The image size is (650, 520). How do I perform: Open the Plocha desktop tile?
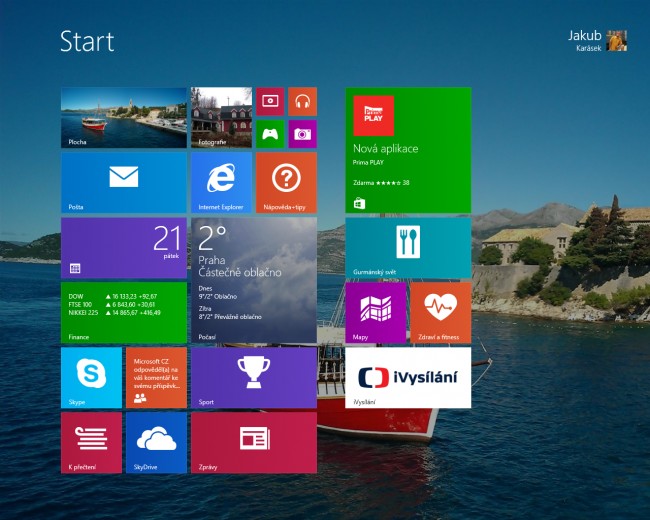pyautogui.click(x=124, y=117)
